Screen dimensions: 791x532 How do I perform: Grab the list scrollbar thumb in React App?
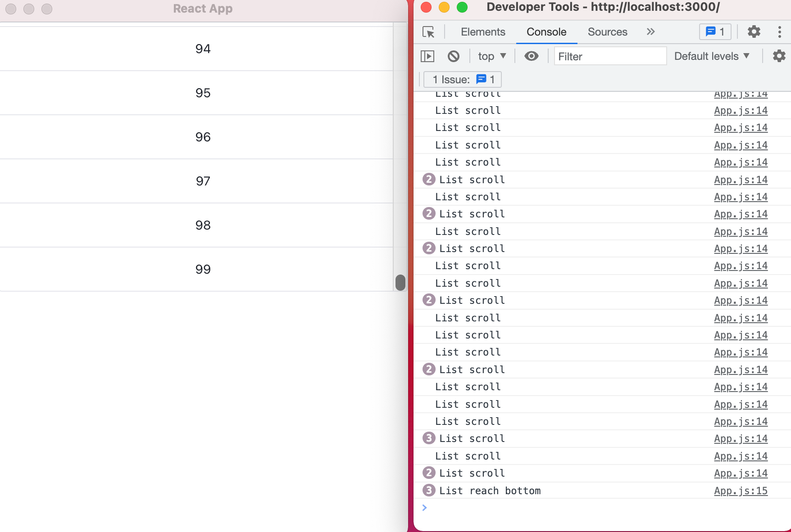[399, 282]
